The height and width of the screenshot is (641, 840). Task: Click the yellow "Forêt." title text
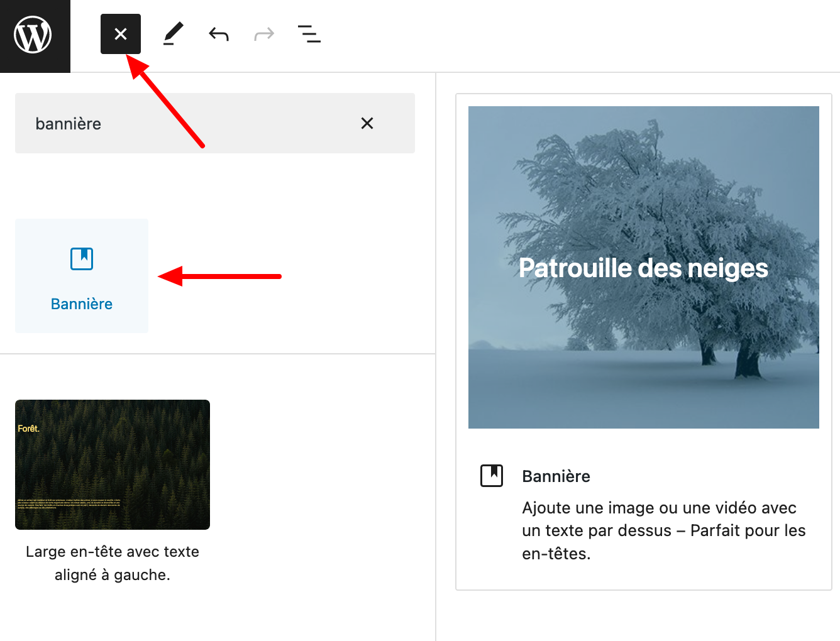[28, 429]
